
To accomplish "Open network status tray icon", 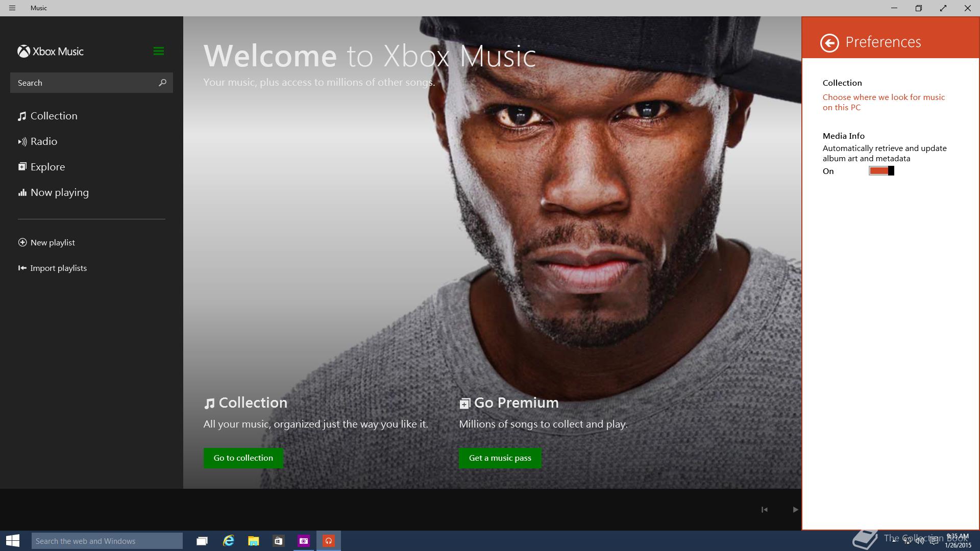I will click(908, 541).
